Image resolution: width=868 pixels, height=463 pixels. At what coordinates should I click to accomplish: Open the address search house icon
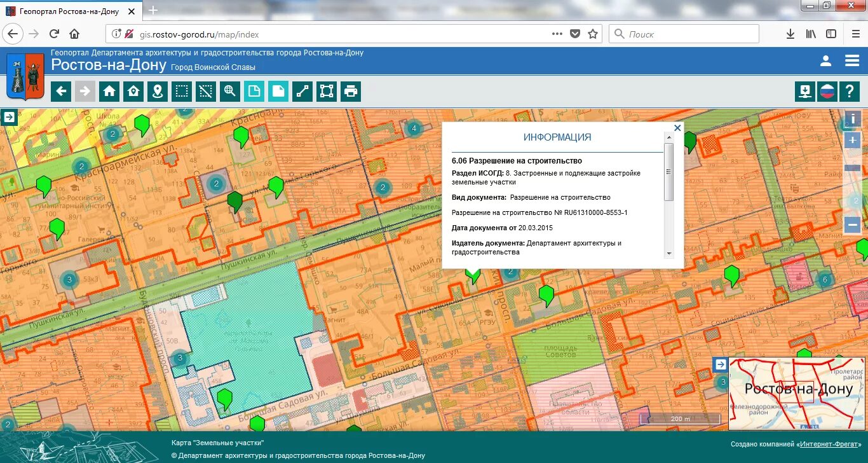133,92
